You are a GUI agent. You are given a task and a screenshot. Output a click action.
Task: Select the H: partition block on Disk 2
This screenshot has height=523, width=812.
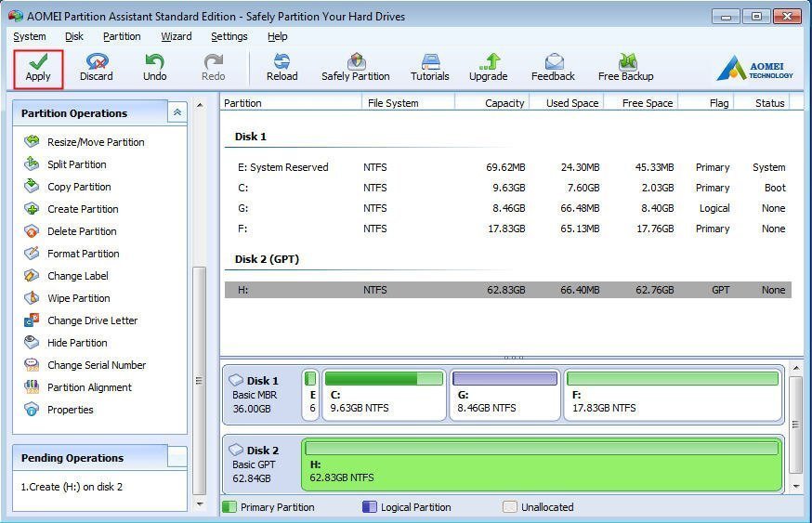click(x=542, y=464)
